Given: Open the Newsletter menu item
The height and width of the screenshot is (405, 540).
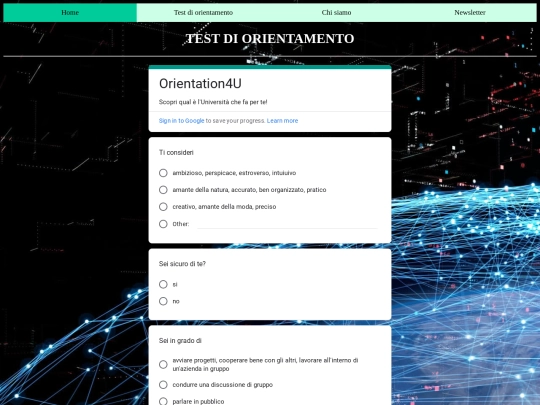Looking at the screenshot, I should (470, 13).
